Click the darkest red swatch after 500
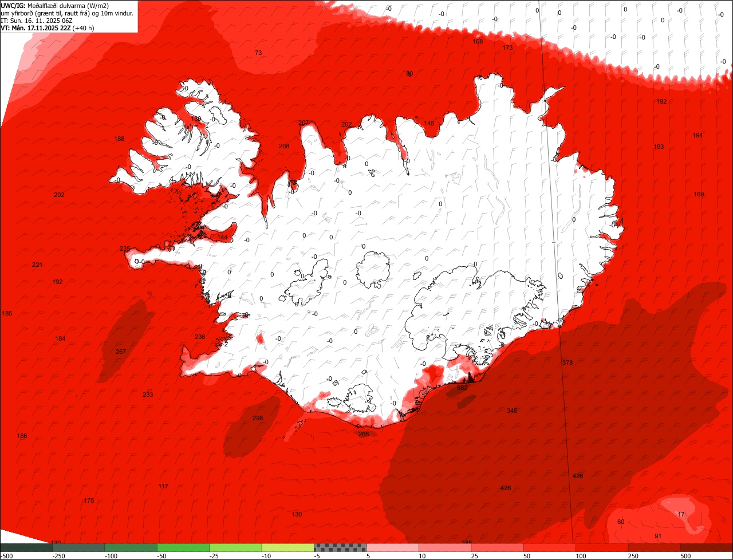The image size is (733, 560). 707,547
